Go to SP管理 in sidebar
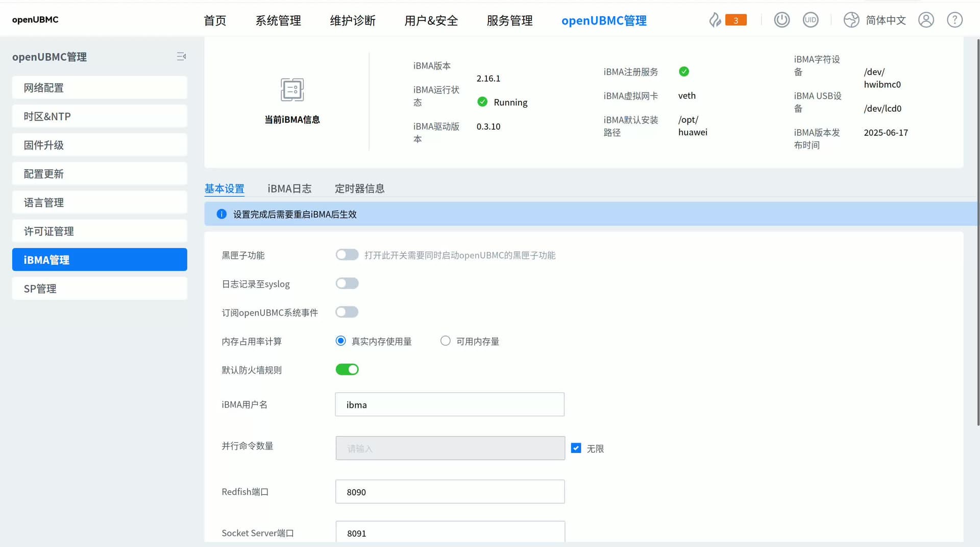 tap(100, 289)
